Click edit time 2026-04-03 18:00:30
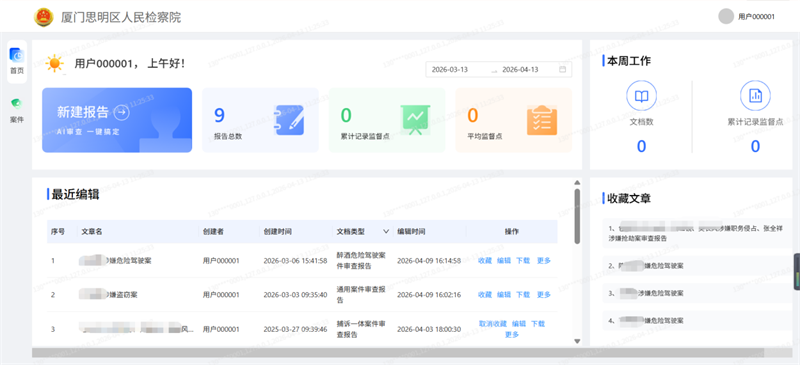Viewport: 800px width, 365px height. tap(429, 329)
